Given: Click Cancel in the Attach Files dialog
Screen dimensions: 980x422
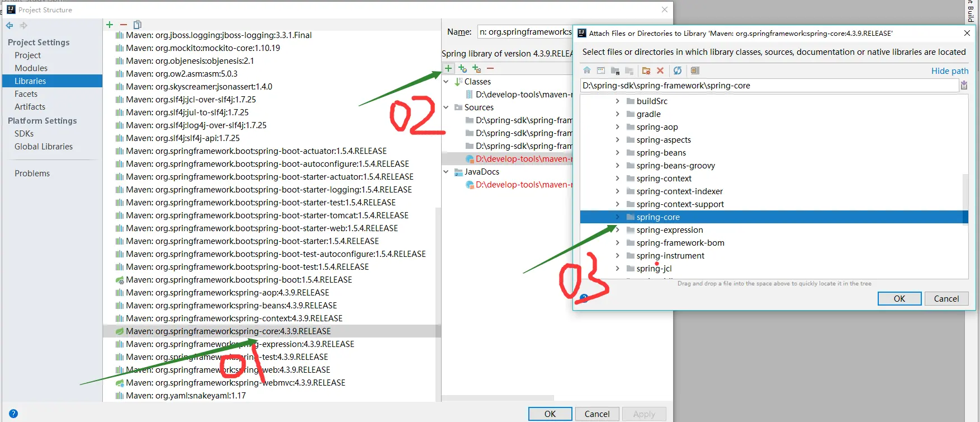Looking at the screenshot, I should pyautogui.click(x=946, y=299).
